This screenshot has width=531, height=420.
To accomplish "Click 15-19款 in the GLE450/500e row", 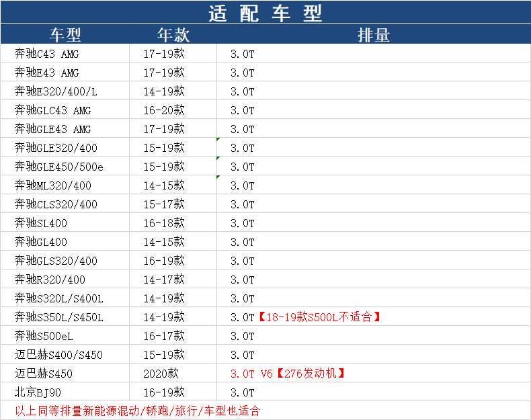I will [x=164, y=167].
